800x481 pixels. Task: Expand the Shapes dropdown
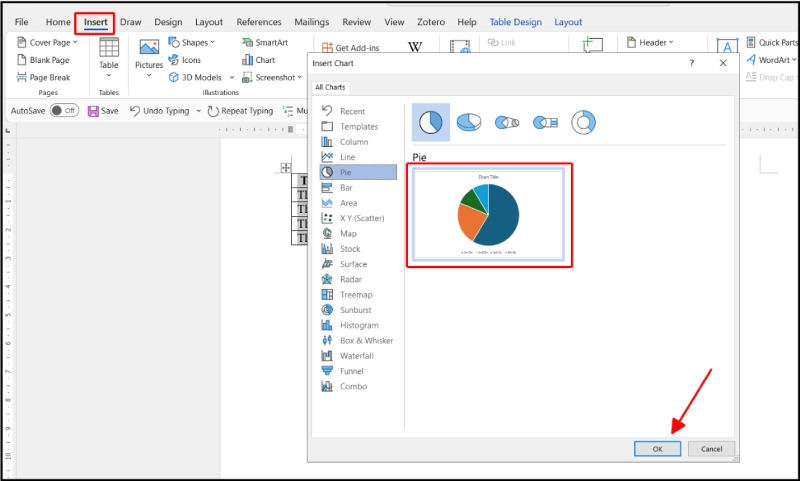[193, 43]
